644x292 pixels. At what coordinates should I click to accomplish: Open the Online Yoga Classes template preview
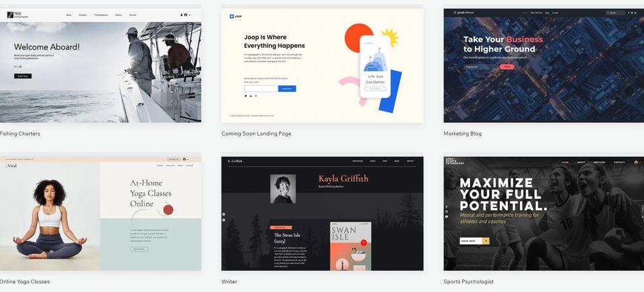point(101,215)
